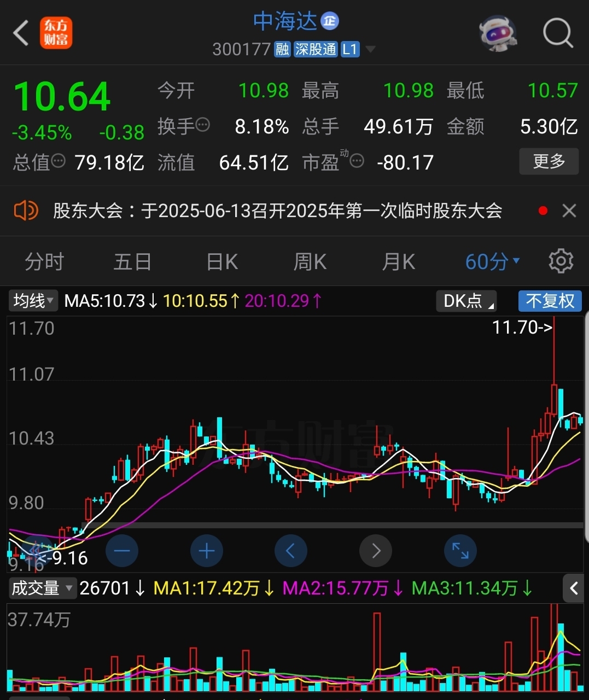Open the search magnifier icon
This screenshot has width=589, height=700.
558,33
